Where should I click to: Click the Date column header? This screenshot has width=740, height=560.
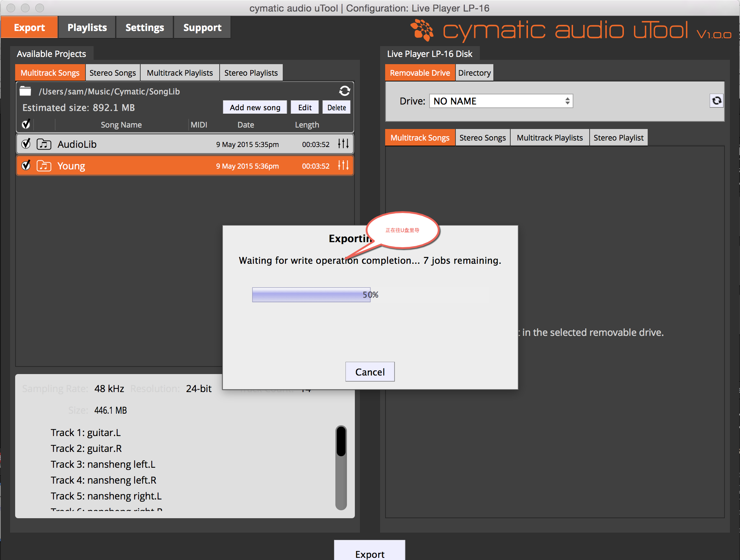tap(246, 125)
